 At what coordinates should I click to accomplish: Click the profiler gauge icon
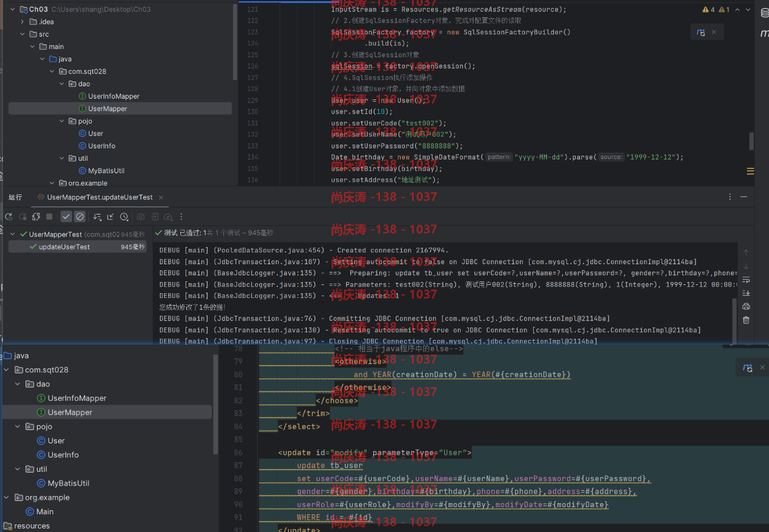click(x=168, y=217)
